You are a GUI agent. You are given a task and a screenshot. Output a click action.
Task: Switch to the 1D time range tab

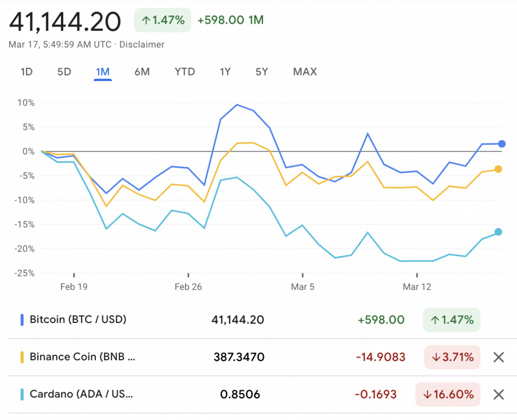pyautogui.click(x=26, y=72)
